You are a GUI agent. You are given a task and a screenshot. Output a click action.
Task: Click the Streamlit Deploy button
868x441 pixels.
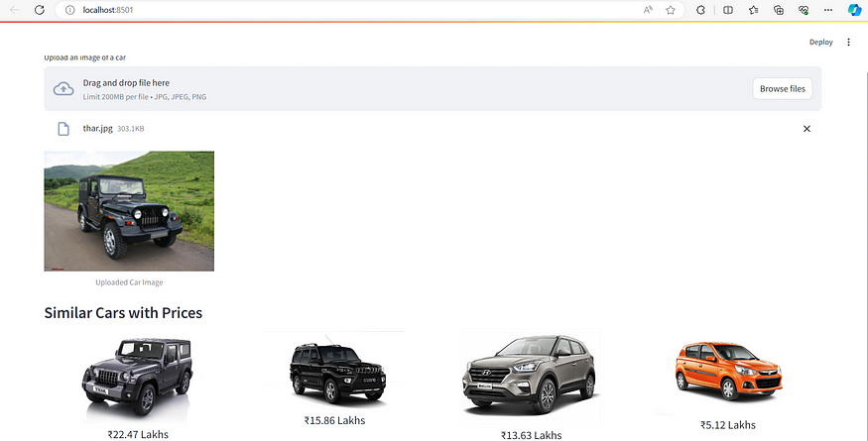tap(821, 42)
